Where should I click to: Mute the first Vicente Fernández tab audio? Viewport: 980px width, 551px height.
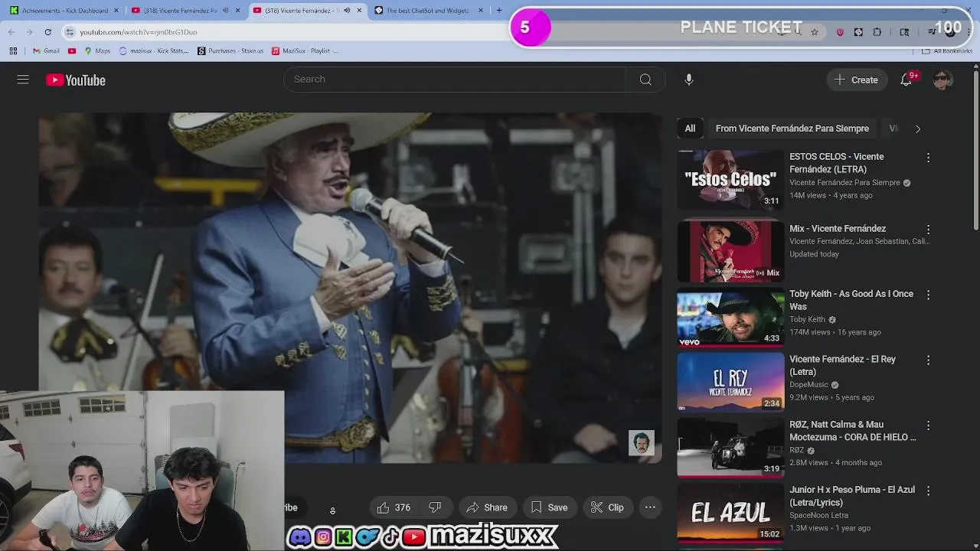pyautogui.click(x=225, y=11)
